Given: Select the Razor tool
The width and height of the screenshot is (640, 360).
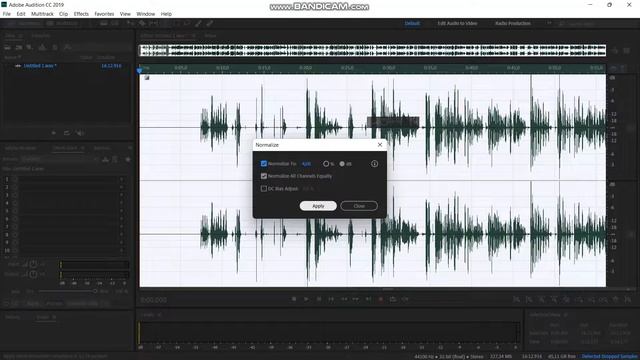Looking at the screenshot, I should 142,24.
